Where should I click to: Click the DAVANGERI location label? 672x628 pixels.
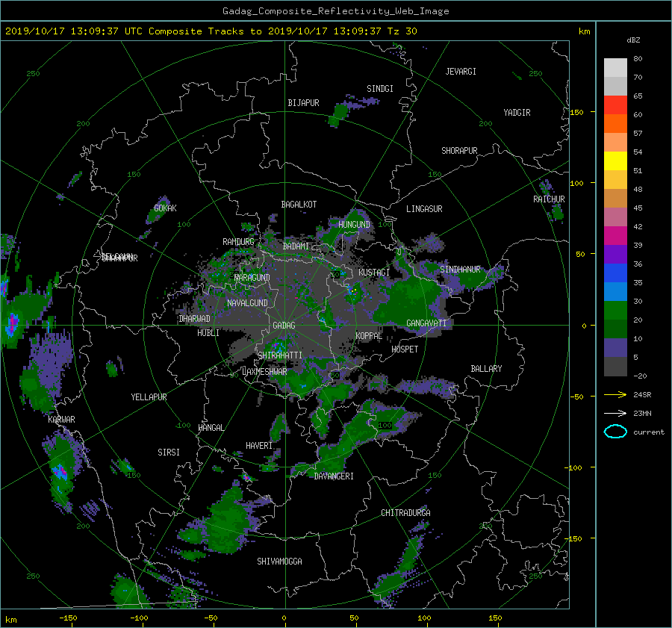click(x=334, y=476)
